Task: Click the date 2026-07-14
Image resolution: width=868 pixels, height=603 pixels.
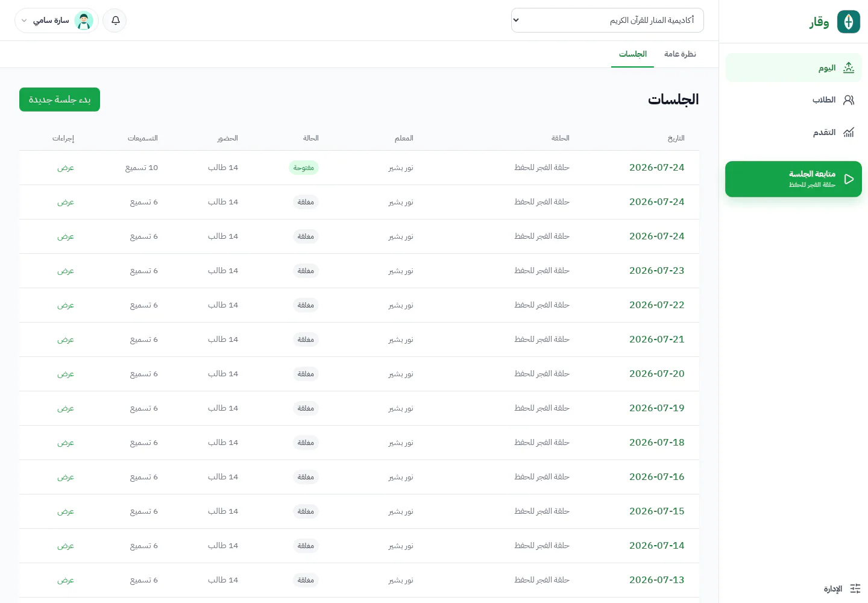Action: [x=657, y=546]
